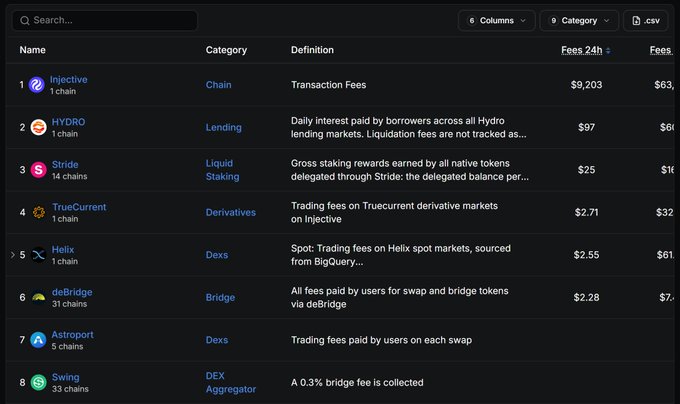Click the Category column header
The image size is (680, 404).
click(x=226, y=50)
